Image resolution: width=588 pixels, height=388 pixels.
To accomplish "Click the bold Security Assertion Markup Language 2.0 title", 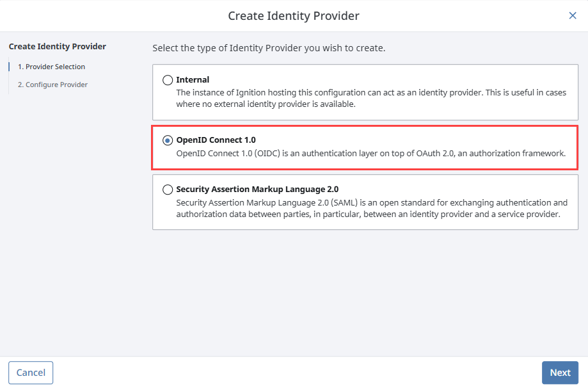I will tap(257, 189).
